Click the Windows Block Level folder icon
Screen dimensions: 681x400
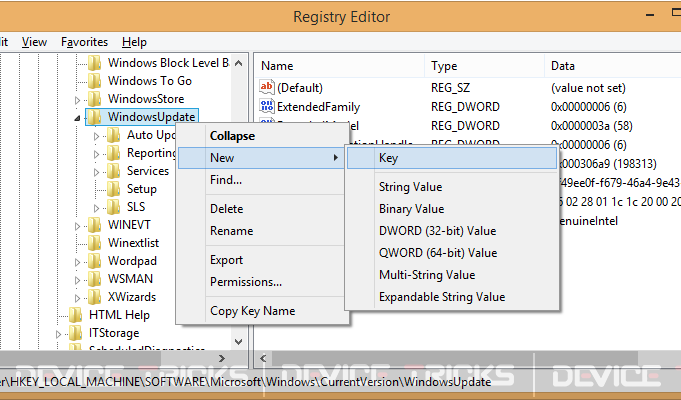tap(95, 63)
